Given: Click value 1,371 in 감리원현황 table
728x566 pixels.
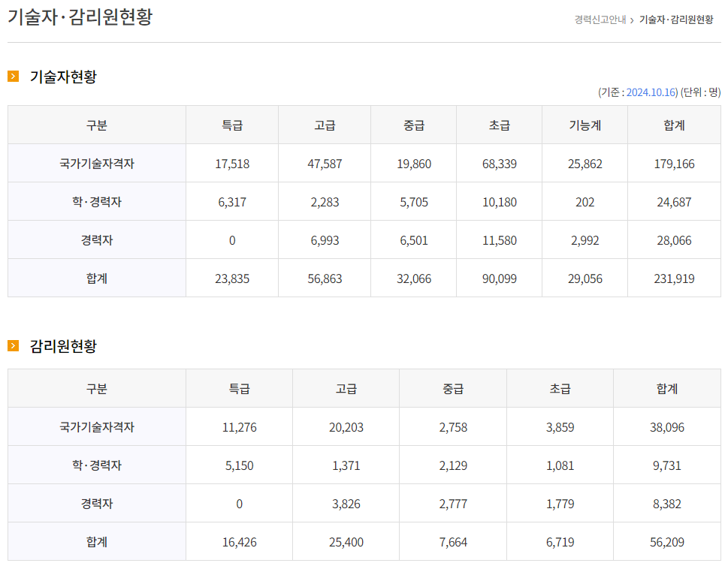Looking at the screenshot, I should tap(346, 466).
